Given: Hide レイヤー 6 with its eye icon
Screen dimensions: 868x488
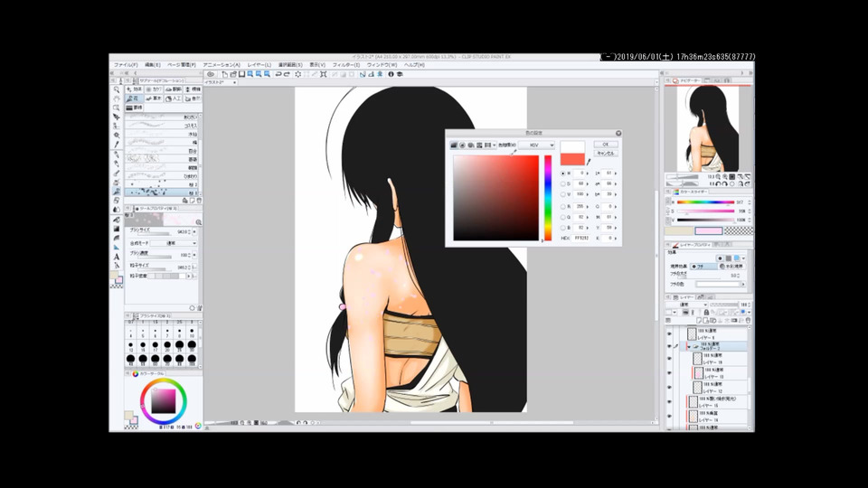Looking at the screenshot, I should tap(669, 333).
